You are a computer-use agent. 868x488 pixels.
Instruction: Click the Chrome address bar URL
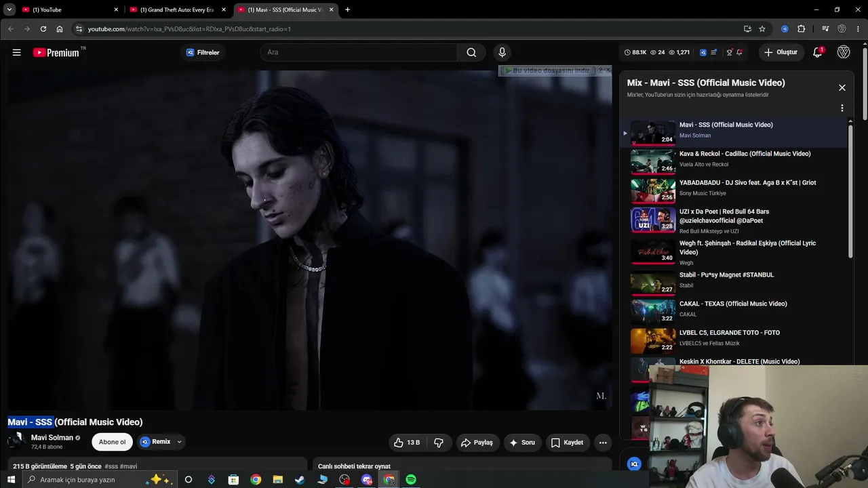coord(189,29)
